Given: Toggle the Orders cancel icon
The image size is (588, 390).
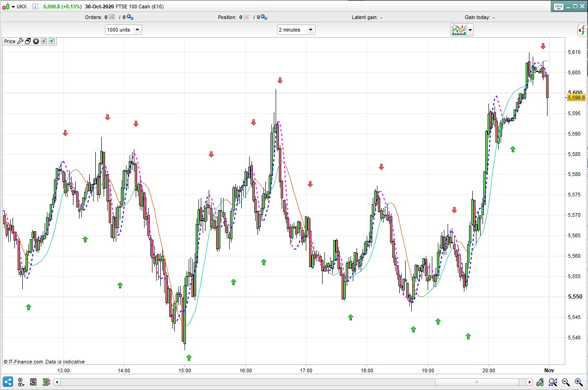Looking at the screenshot, I should pos(112,17).
